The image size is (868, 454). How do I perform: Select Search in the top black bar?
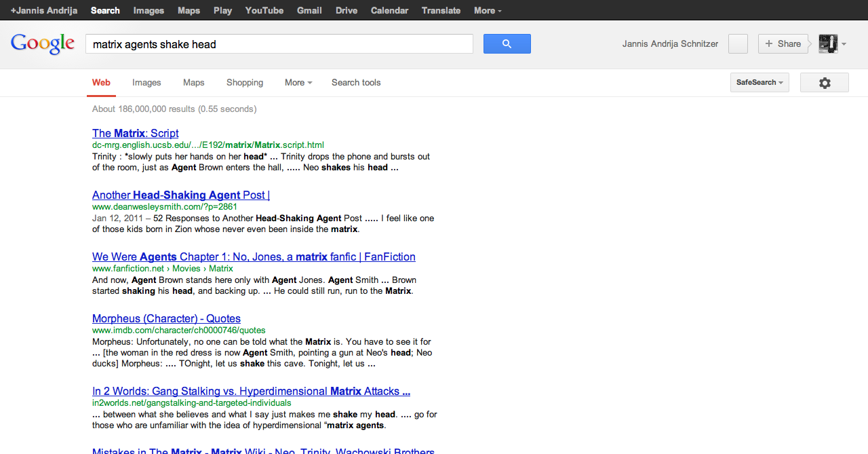(x=105, y=10)
